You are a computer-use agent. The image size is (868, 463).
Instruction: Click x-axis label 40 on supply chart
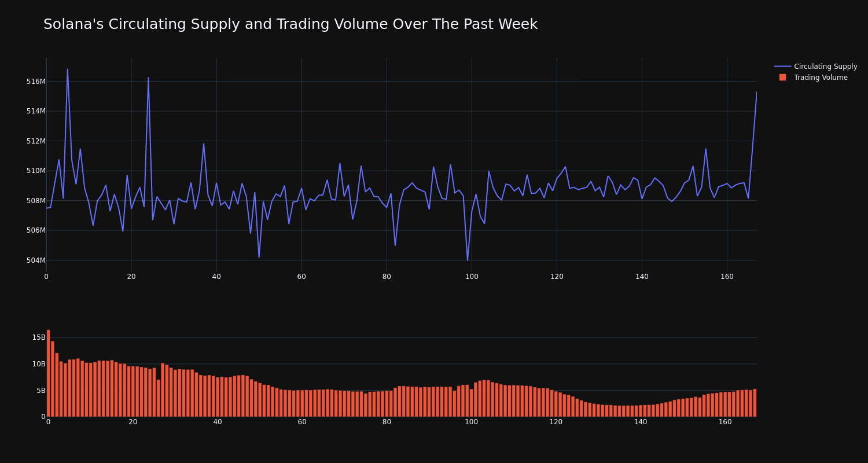(x=216, y=277)
